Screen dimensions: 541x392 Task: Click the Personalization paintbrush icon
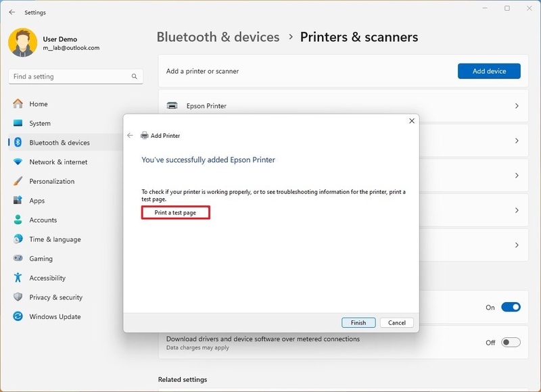(18, 181)
